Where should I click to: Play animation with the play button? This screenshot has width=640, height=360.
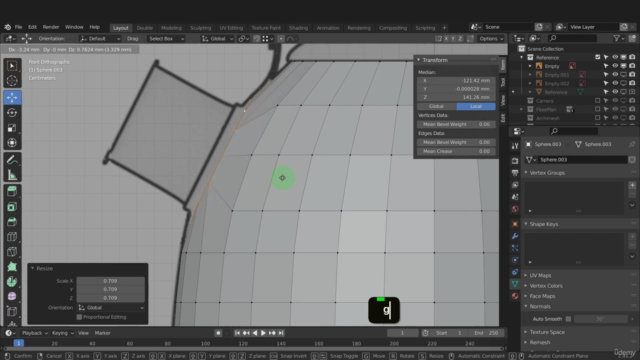click(263, 333)
